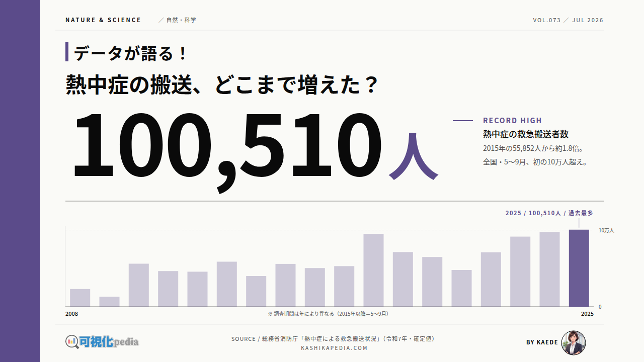Image resolution: width=644 pixels, height=362 pixels.
Task: Click the 自然・科学 category text
Action: click(181, 20)
